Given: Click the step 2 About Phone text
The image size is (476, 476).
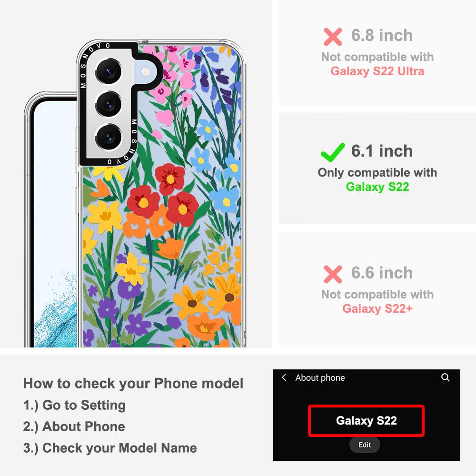Looking at the screenshot, I should [x=74, y=426].
